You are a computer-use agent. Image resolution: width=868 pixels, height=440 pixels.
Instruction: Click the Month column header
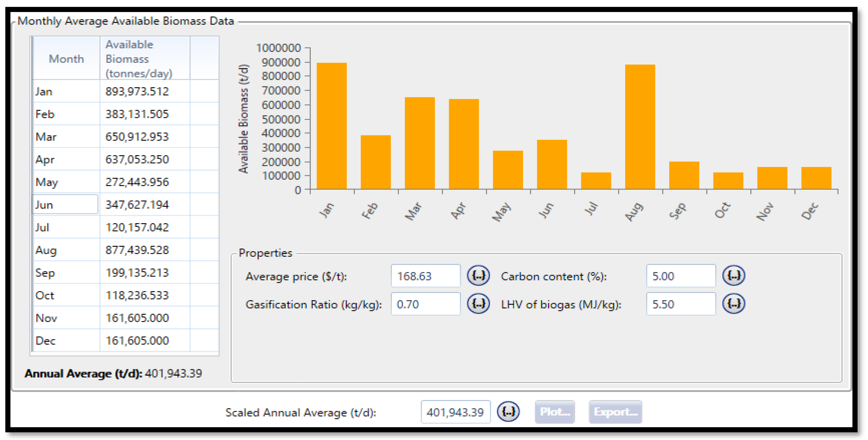(x=66, y=59)
